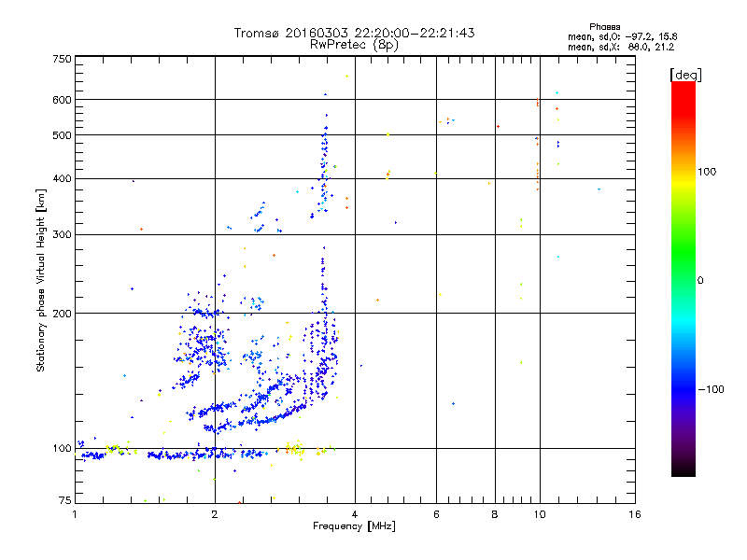Click the y-axis tick label '300'
Viewport: 747px width, 560px height.
pyautogui.click(x=62, y=235)
